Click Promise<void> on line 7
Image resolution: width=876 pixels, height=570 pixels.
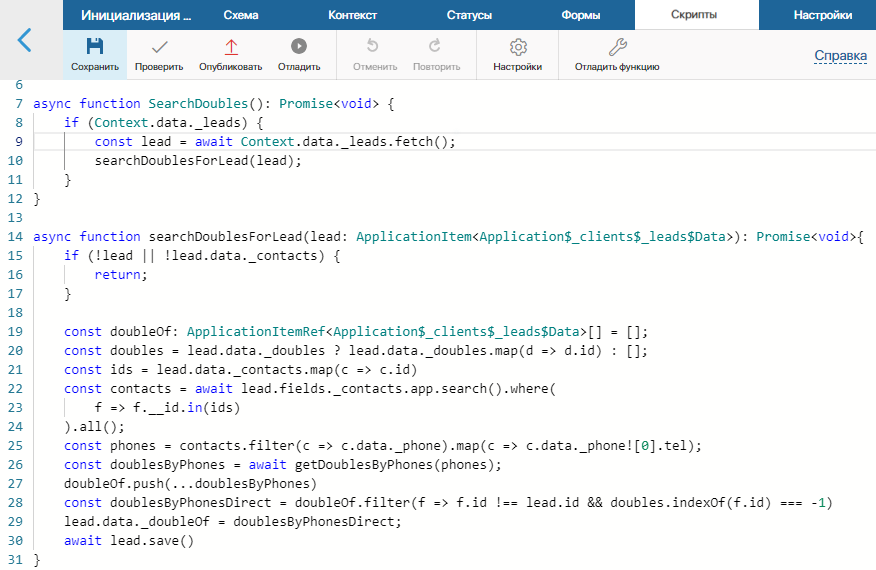pyautogui.click(x=329, y=103)
